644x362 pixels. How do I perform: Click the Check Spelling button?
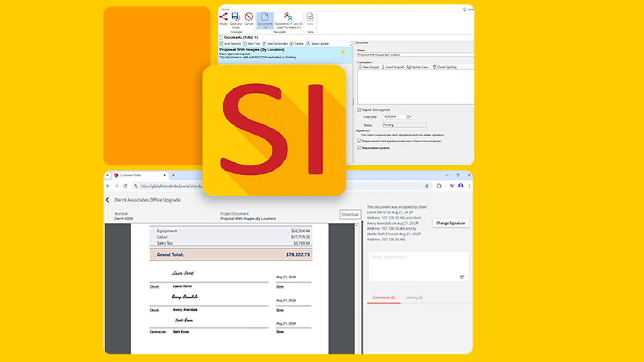pyautogui.click(x=444, y=67)
